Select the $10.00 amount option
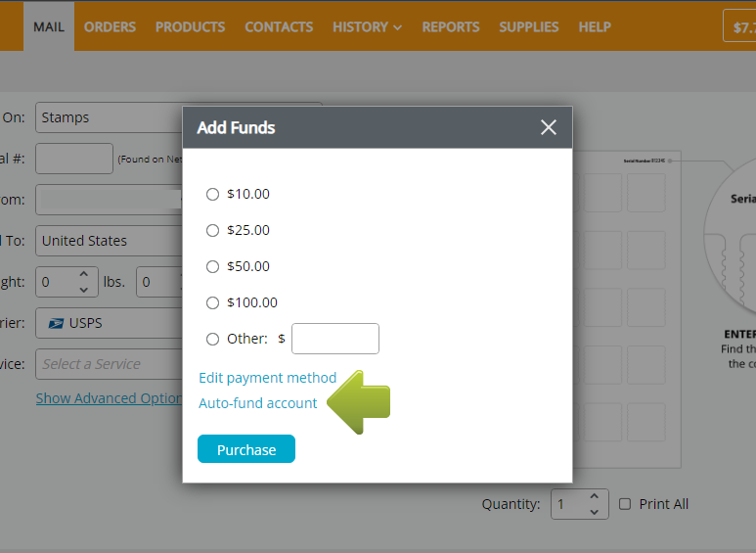The image size is (756, 553). pyautogui.click(x=212, y=194)
